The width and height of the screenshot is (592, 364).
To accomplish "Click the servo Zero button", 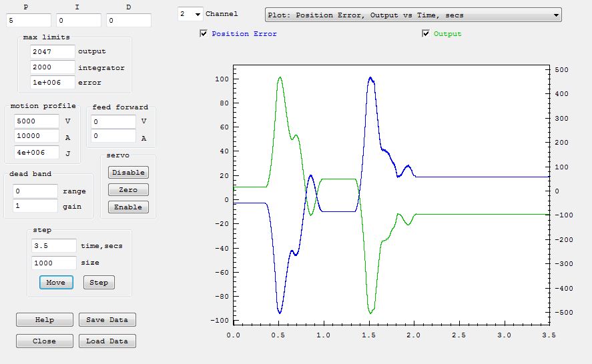I will pyautogui.click(x=128, y=190).
